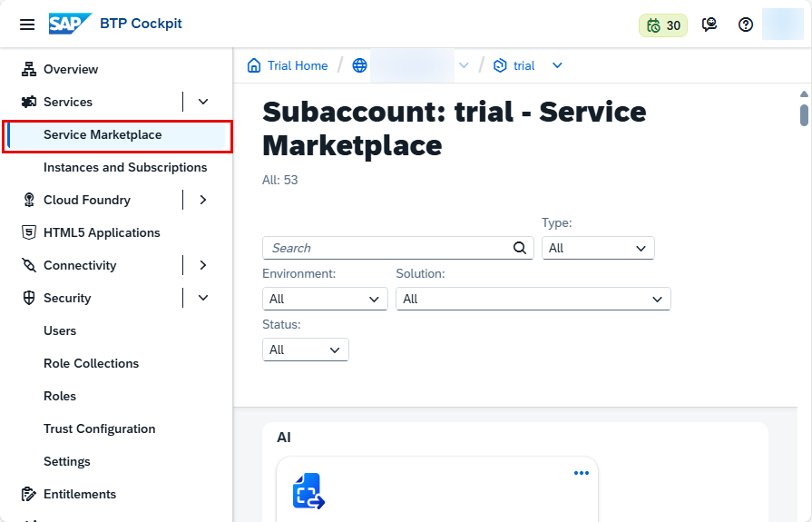Click the SAP logo
This screenshot has width=812, height=522.
coord(70,24)
